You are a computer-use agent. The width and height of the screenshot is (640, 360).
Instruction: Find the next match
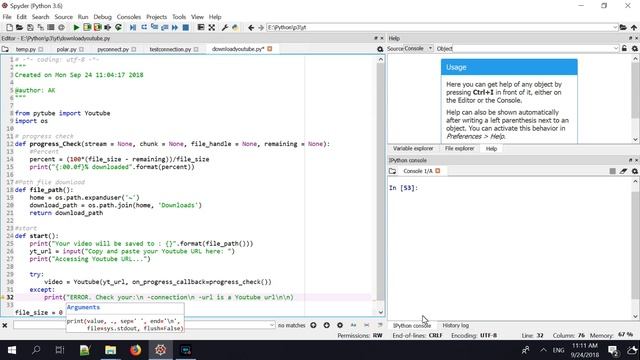(327, 325)
